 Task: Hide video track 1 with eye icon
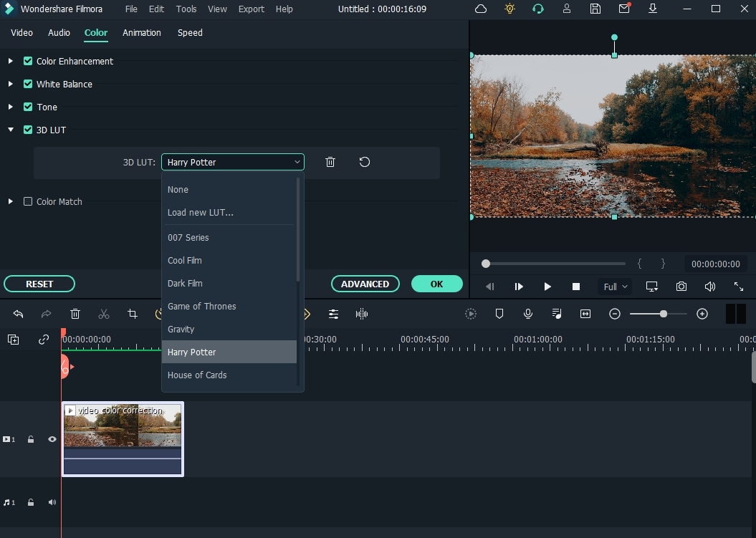pos(52,439)
